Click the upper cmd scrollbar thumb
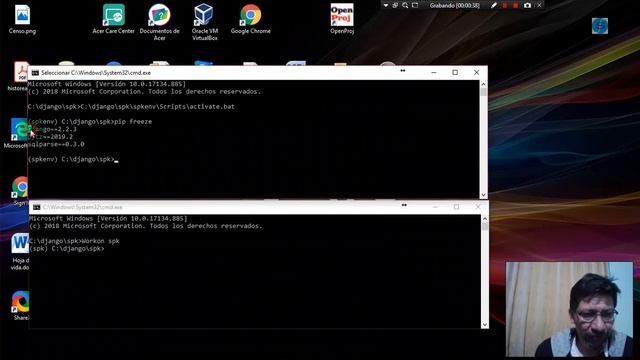 coord(484,92)
